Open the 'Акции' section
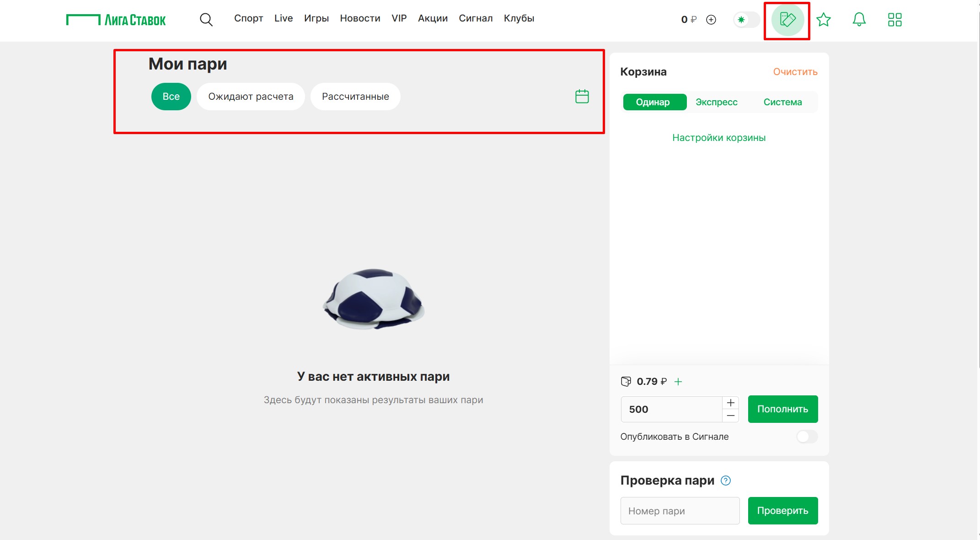This screenshot has height=540, width=980. 432,18
